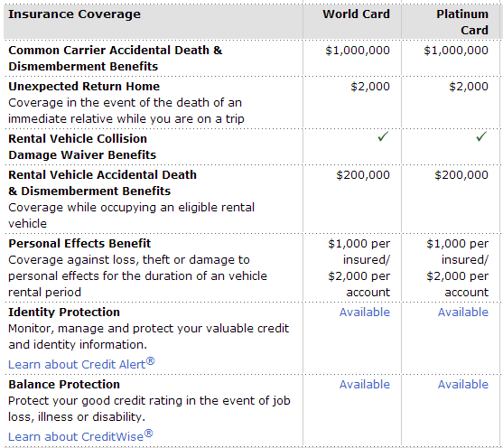Click Platinum Card checkmark for Collision Damage Waiver
503x448 pixels.
click(x=481, y=136)
